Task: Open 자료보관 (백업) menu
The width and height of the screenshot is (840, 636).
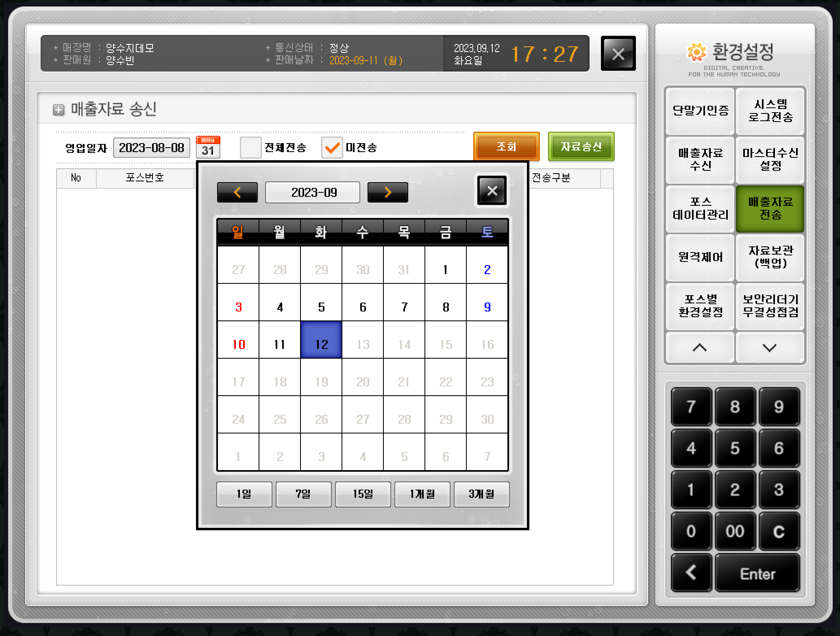Action: point(770,257)
